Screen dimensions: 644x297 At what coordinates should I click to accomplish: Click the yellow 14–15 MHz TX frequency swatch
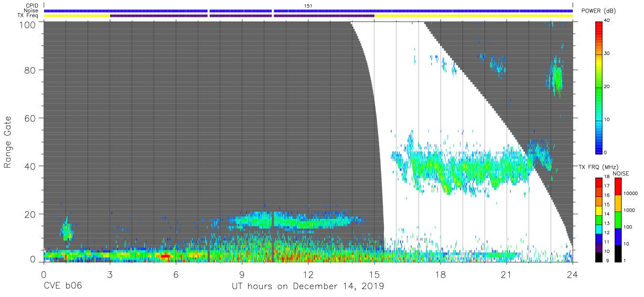[599, 211]
